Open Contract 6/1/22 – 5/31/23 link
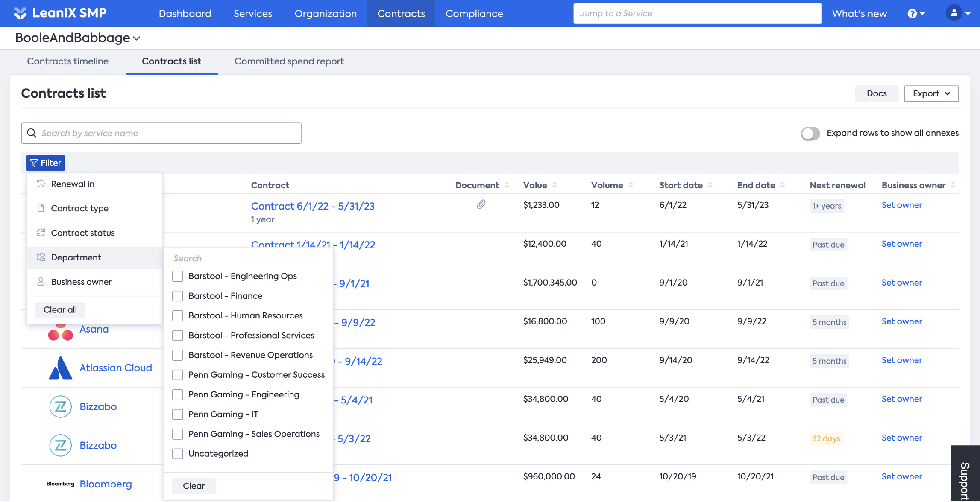 tap(312, 207)
